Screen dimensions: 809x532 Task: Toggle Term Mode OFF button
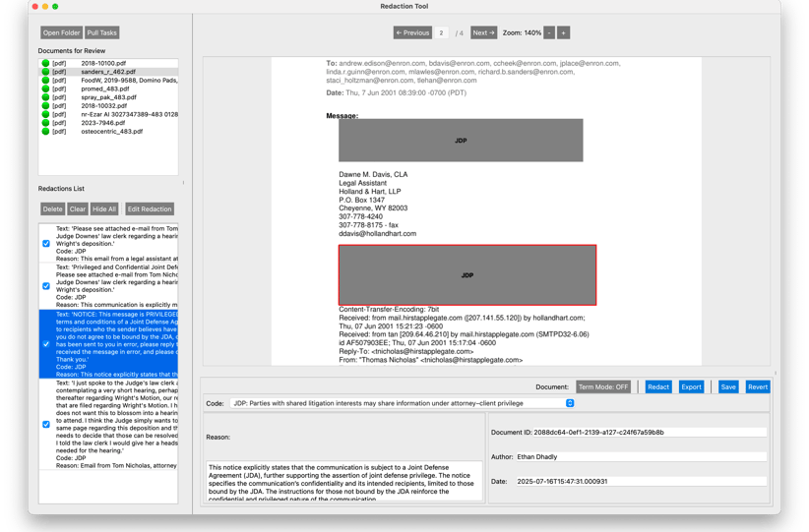[603, 386]
